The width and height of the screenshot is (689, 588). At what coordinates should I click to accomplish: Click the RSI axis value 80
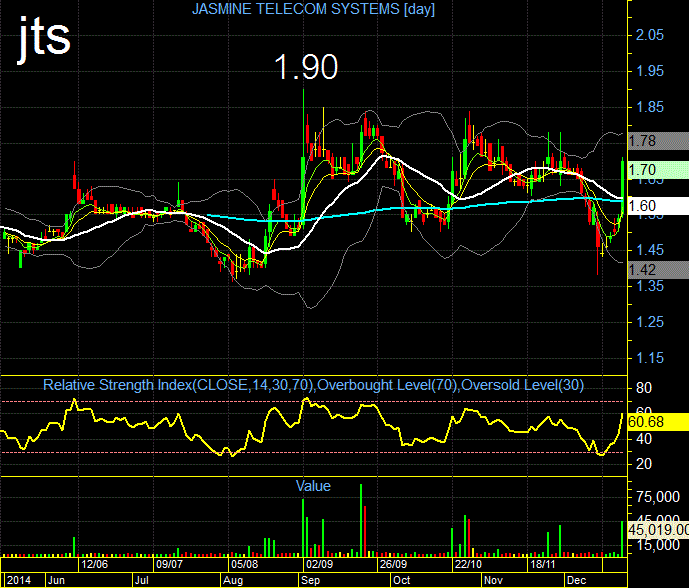coord(644,388)
